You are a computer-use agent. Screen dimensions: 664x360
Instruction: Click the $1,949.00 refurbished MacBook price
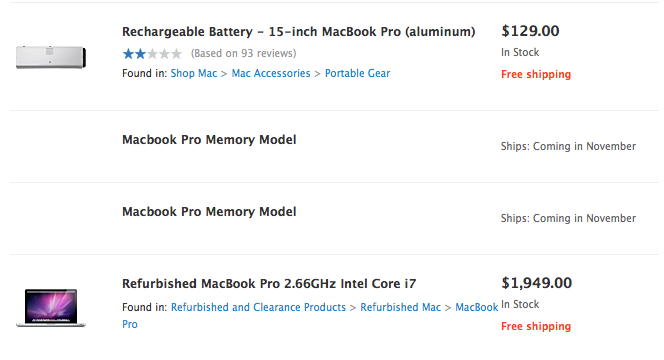click(537, 283)
